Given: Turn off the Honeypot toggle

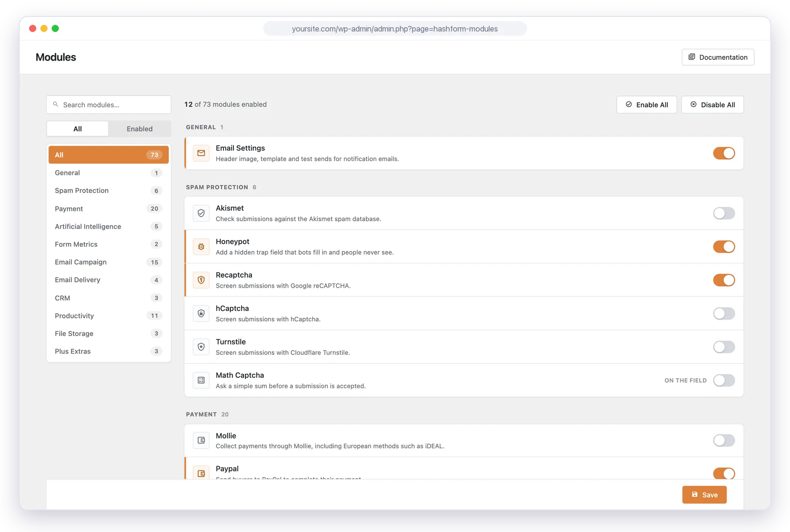Looking at the screenshot, I should pos(724,247).
